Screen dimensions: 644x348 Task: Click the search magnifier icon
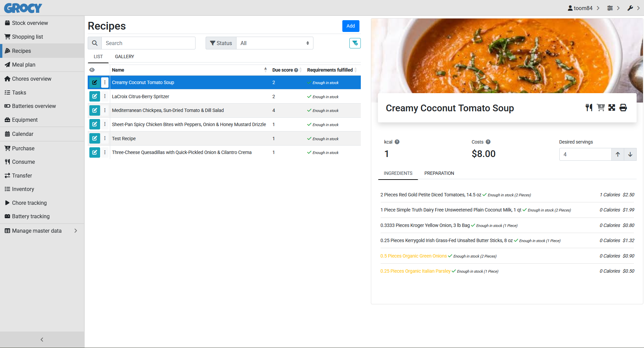pos(95,43)
